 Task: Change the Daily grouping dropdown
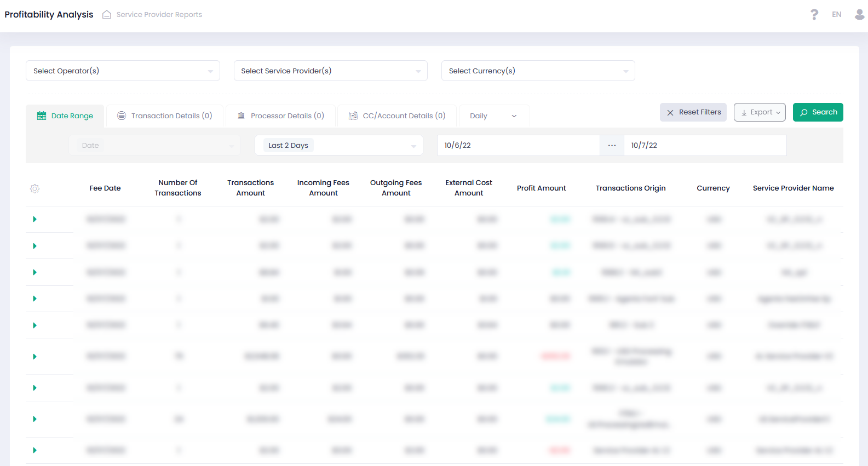point(493,116)
